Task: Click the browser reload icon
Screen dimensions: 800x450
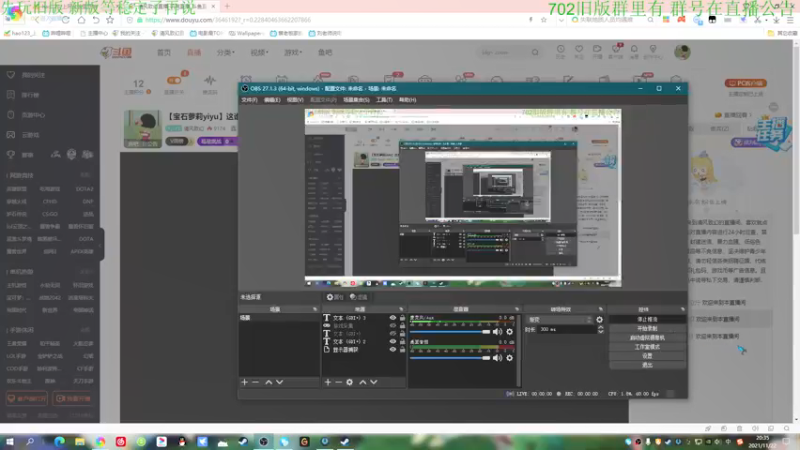Action: click(65, 20)
